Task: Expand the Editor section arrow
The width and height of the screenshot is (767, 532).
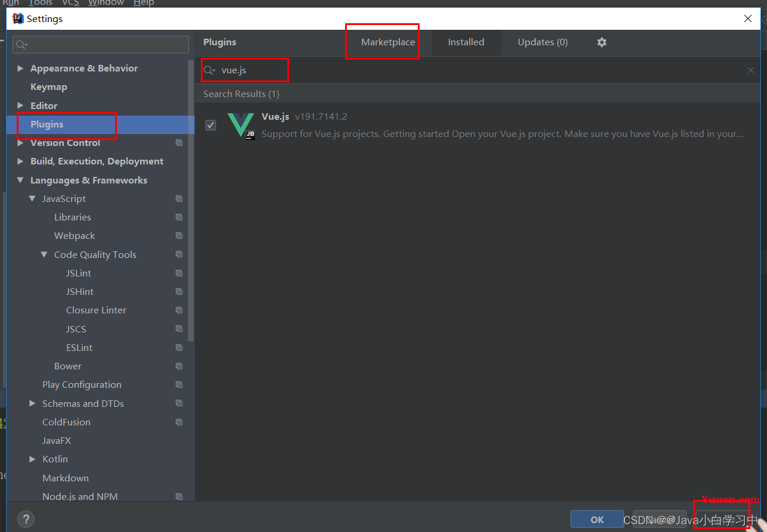Action: pyautogui.click(x=20, y=106)
